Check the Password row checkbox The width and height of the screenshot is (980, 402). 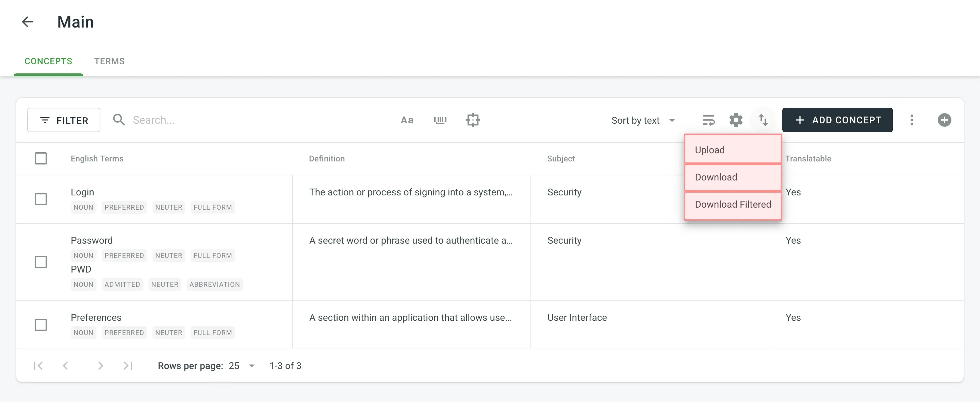click(x=41, y=262)
